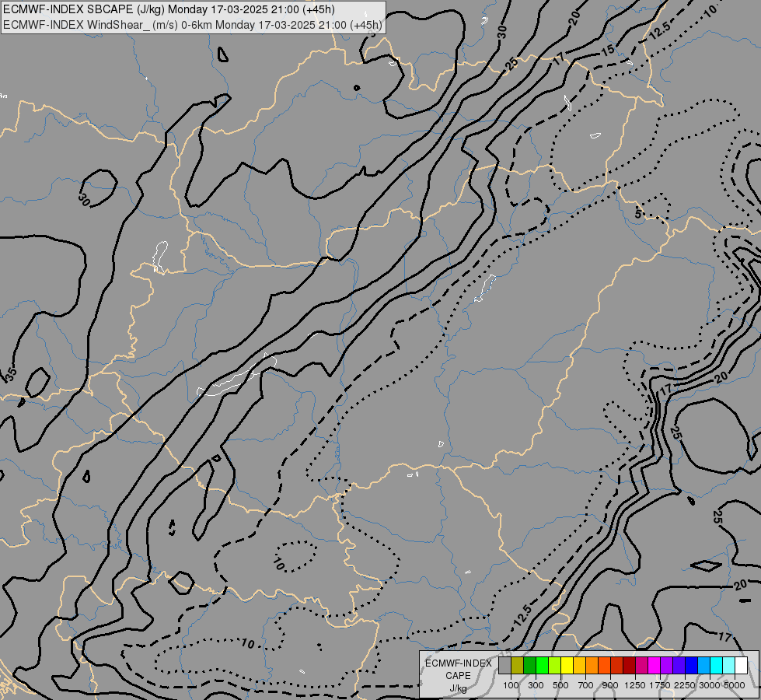761x700 pixels.
Task: Click the amber legend swatch
Action: [579, 666]
